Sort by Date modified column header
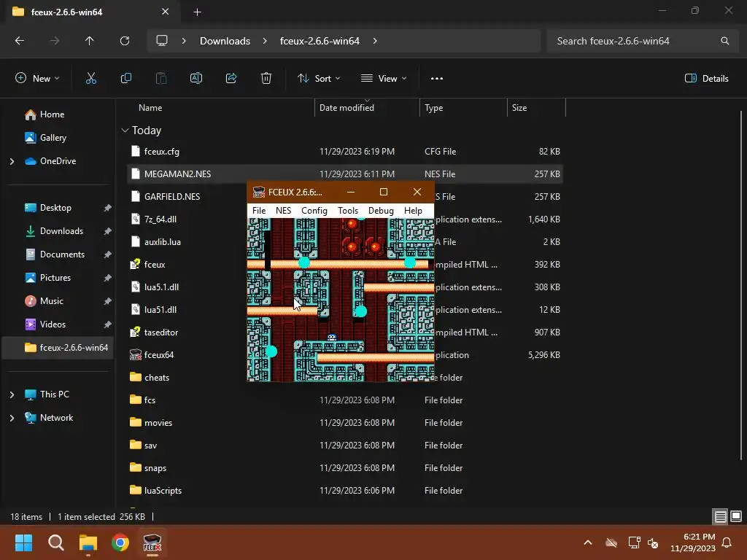 [x=347, y=108]
